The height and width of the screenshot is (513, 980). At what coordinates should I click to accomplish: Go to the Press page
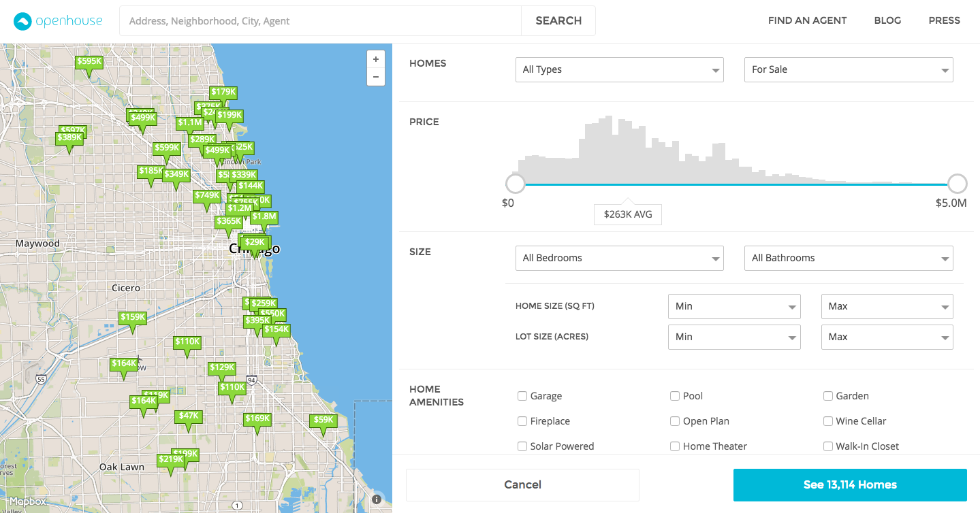[945, 20]
